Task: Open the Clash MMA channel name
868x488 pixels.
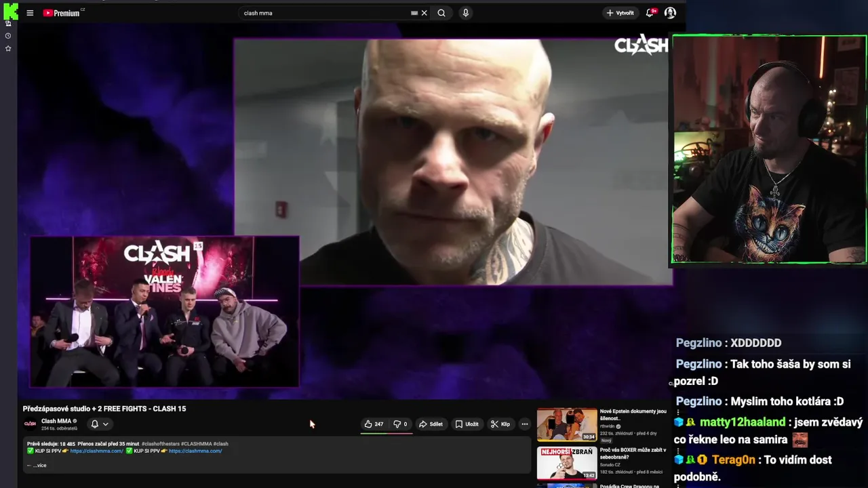Action: click(56, 421)
